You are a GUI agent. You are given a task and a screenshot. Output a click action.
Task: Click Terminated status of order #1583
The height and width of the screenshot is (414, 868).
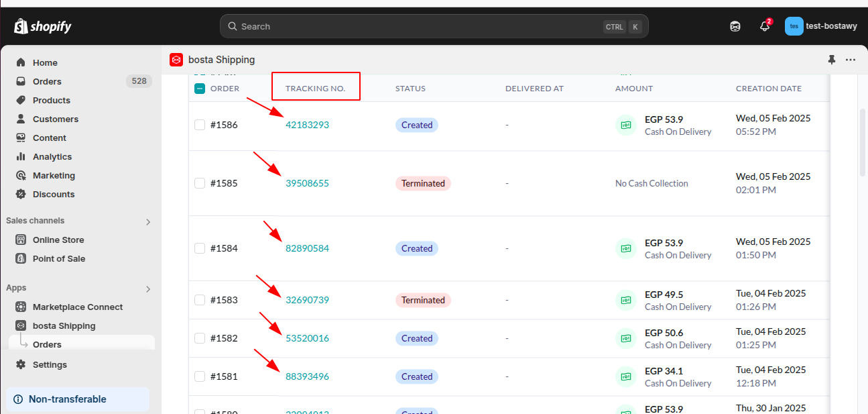click(423, 300)
